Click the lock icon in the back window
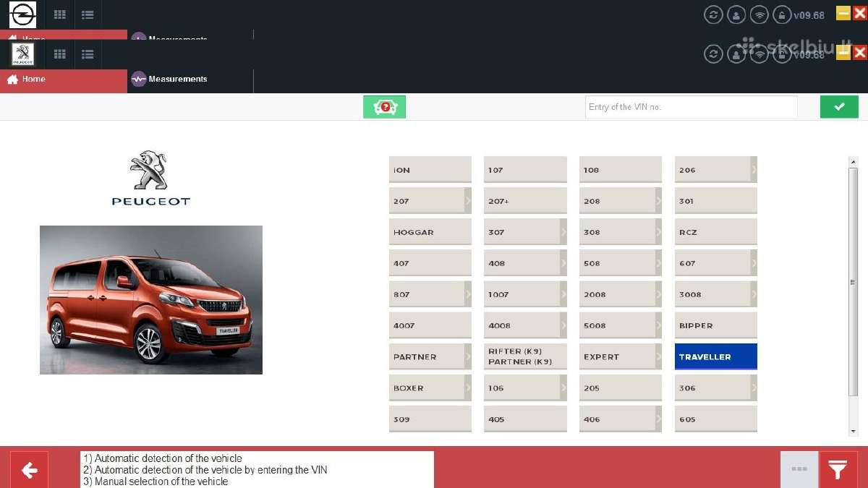This screenshot has height=488, width=868. click(782, 14)
